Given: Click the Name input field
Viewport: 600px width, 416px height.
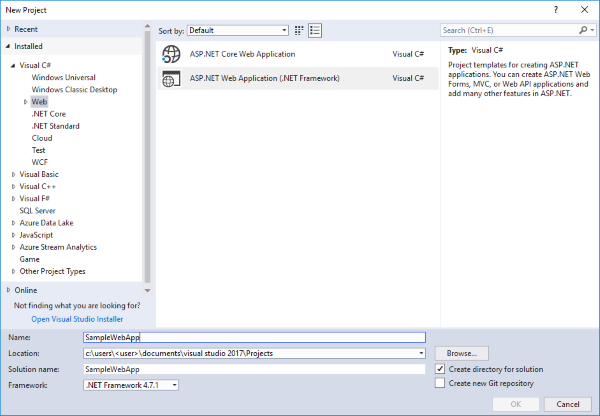Looking at the screenshot, I should pos(254,337).
